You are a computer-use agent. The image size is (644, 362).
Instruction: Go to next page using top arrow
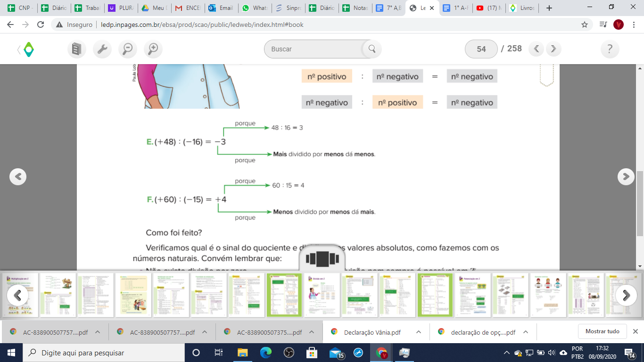coord(553,49)
